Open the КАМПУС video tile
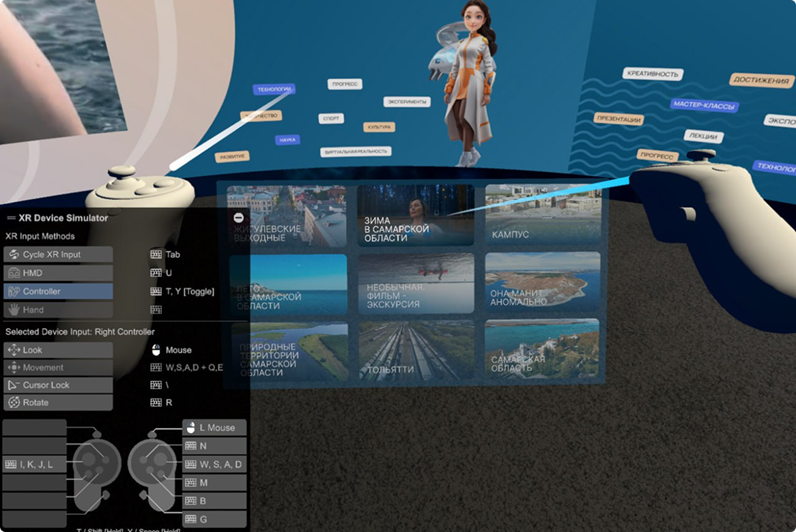The height and width of the screenshot is (532, 796). click(543, 214)
